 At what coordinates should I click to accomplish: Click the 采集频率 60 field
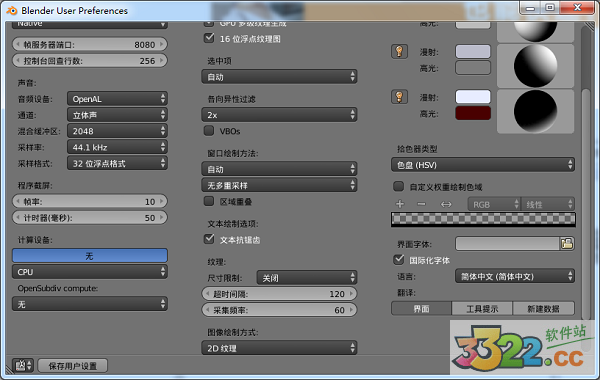(279, 310)
